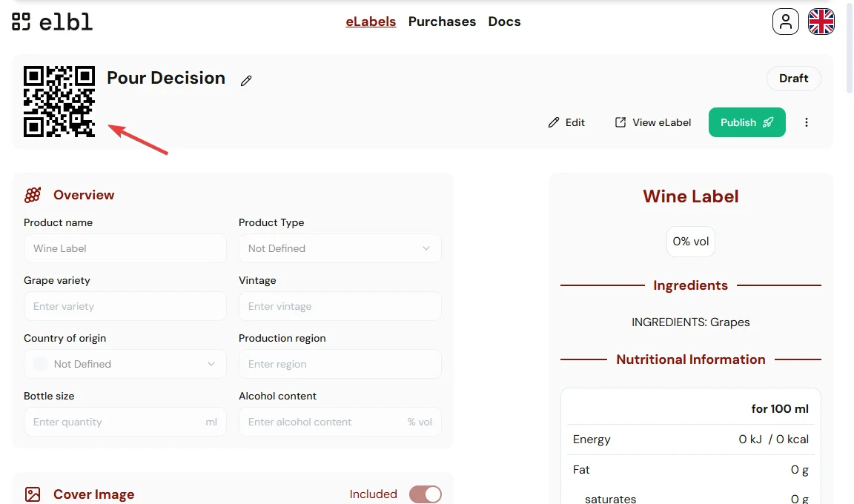The height and width of the screenshot is (504, 854).
Task: Open the user account profile icon
Action: [785, 21]
